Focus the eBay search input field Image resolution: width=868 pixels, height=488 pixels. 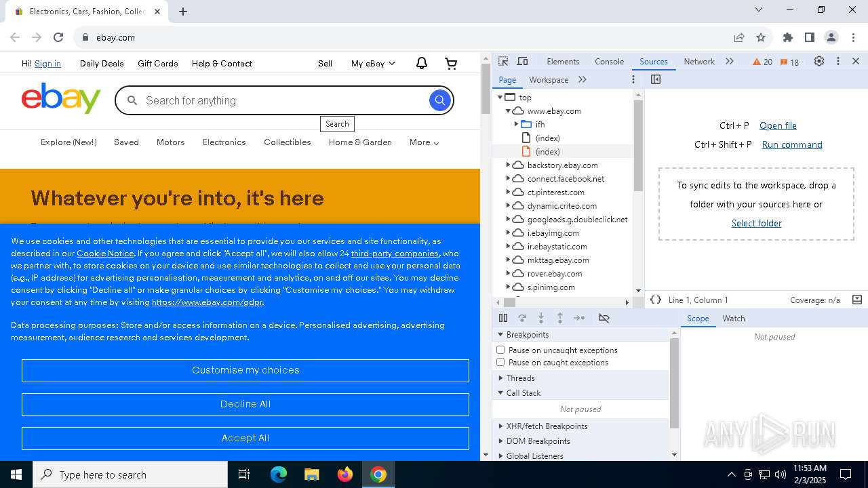283,100
